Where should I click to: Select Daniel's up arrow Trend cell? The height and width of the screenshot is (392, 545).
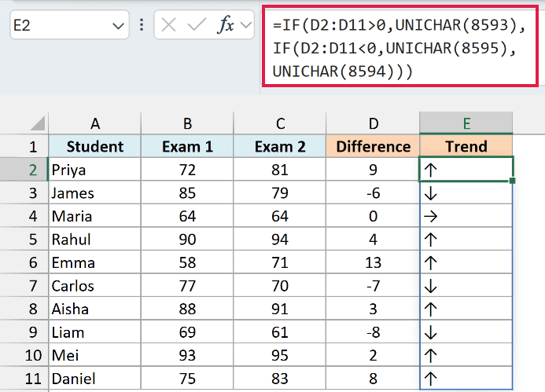466,379
